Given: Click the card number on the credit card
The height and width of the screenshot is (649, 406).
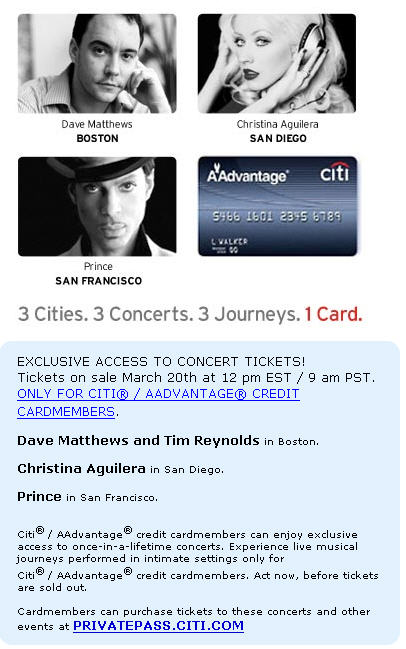Looking at the screenshot, I should [x=277, y=216].
